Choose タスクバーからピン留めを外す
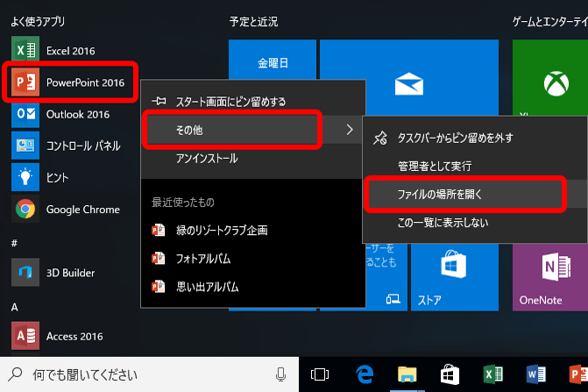Image resolution: width=588 pixels, height=392 pixels. coord(475,138)
